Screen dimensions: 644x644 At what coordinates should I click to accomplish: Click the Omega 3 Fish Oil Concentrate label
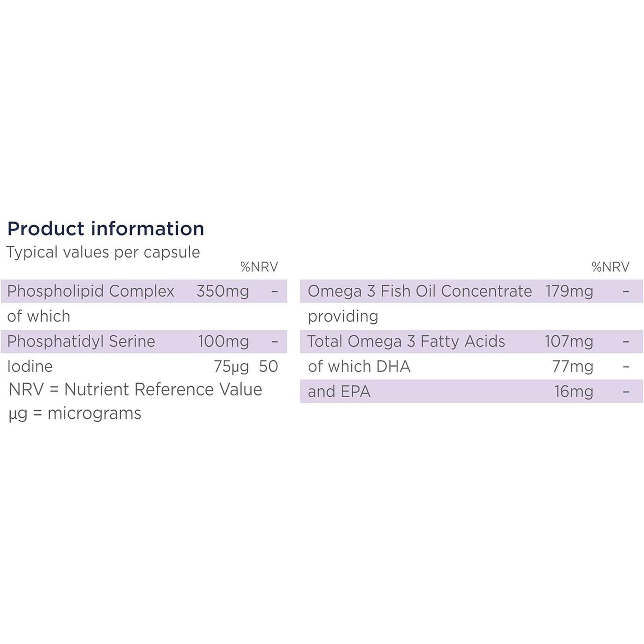click(419, 291)
